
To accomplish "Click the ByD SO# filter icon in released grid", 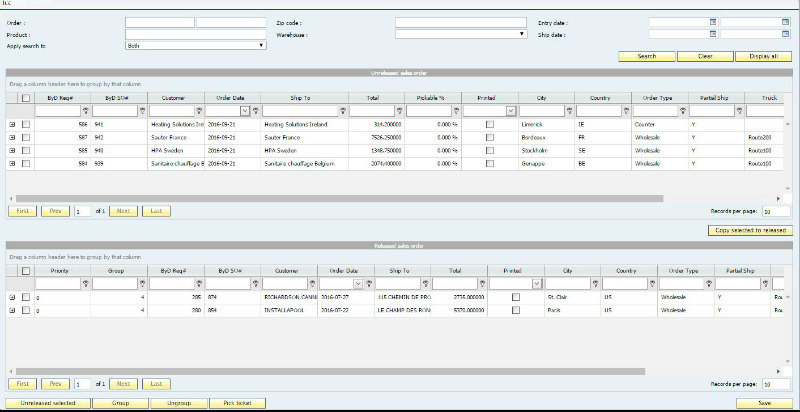I will point(256,284).
